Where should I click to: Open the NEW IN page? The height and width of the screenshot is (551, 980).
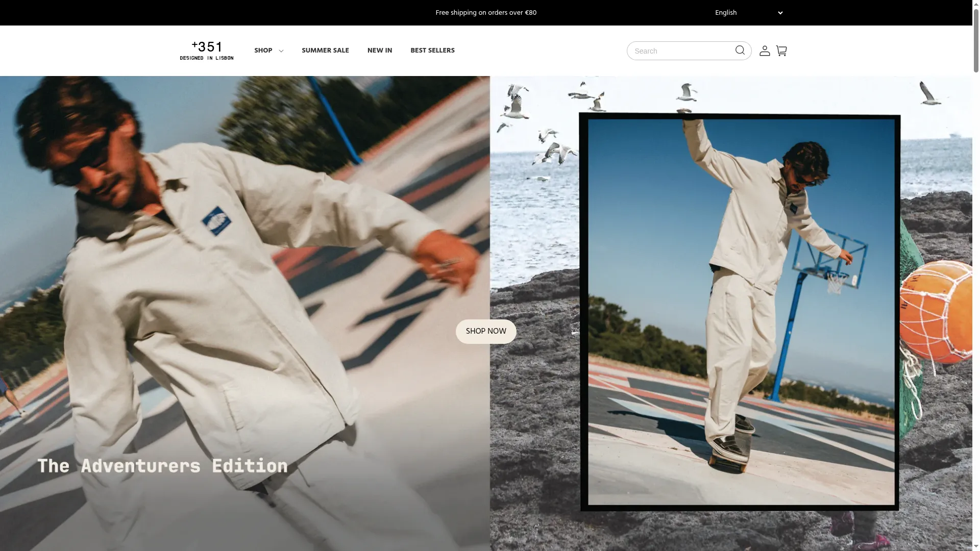point(380,51)
